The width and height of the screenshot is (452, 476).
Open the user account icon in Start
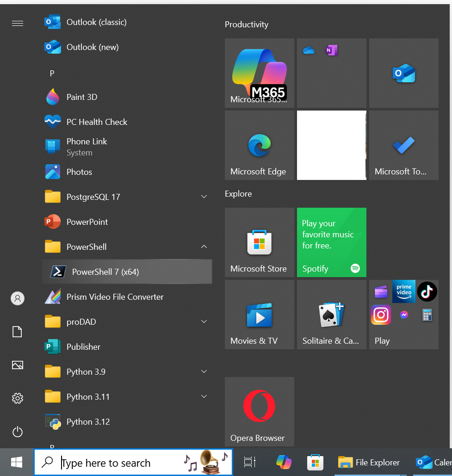tap(18, 298)
